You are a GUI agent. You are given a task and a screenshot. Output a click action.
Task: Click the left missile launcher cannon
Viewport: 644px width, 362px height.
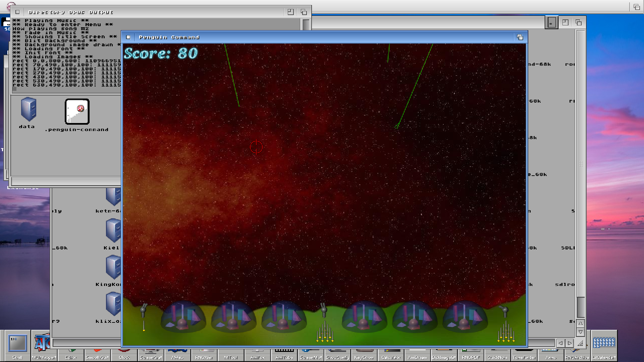pos(144,310)
